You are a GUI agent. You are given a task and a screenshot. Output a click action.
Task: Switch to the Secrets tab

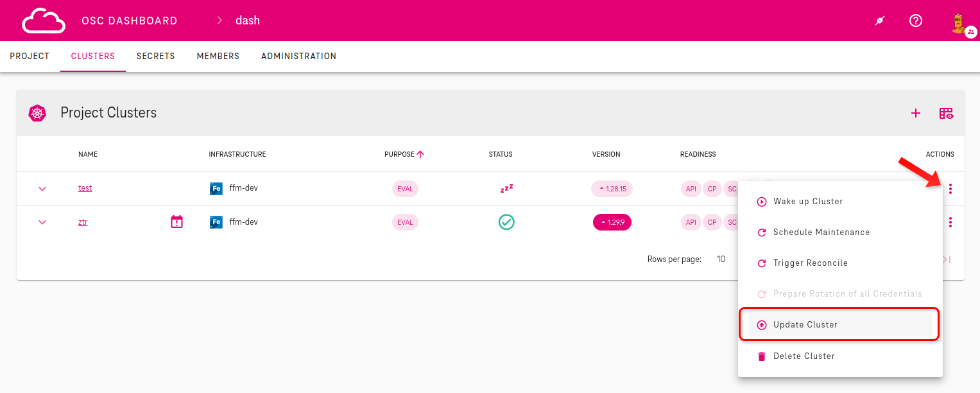click(x=155, y=57)
